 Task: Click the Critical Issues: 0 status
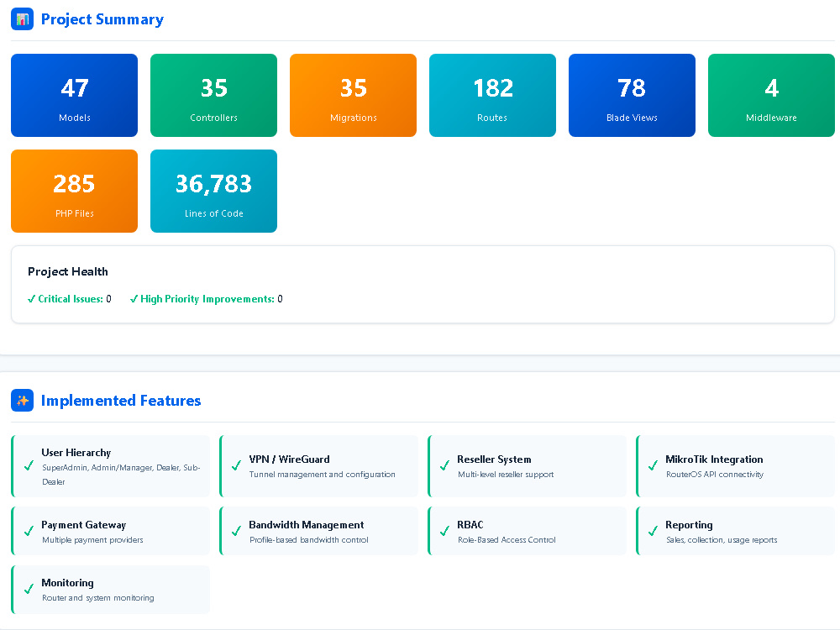pyautogui.click(x=70, y=299)
